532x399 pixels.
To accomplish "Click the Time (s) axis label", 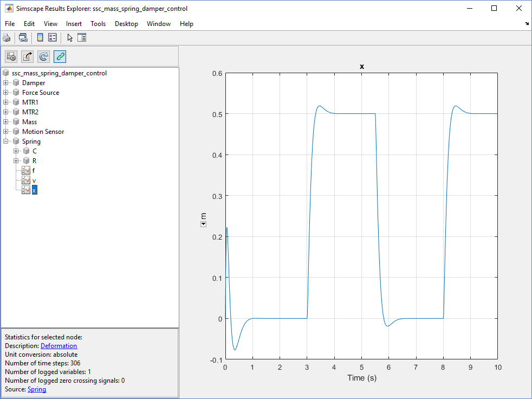I will (362, 378).
